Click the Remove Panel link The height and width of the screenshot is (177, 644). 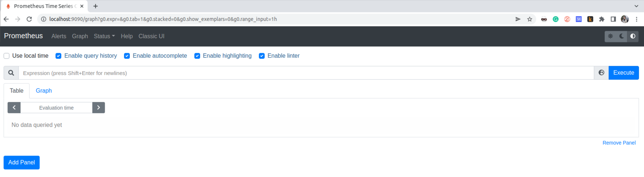(x=619, y=143)
